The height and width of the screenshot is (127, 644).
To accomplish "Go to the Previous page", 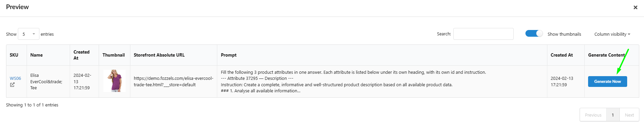I will pyautogui.click(x=593, y=115).
